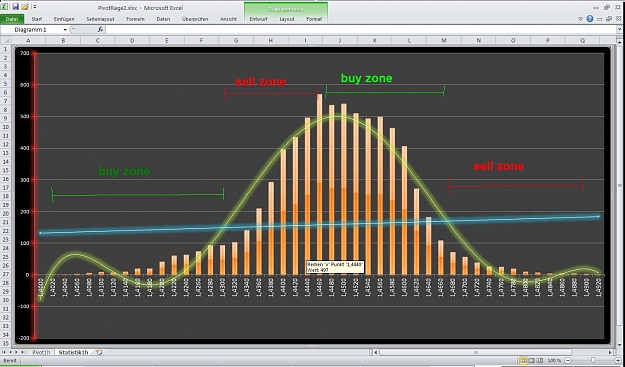This screenshot has width=625, height=367.
Task: Open the Ansicht ribbon tab
Action: coord(228,19)
